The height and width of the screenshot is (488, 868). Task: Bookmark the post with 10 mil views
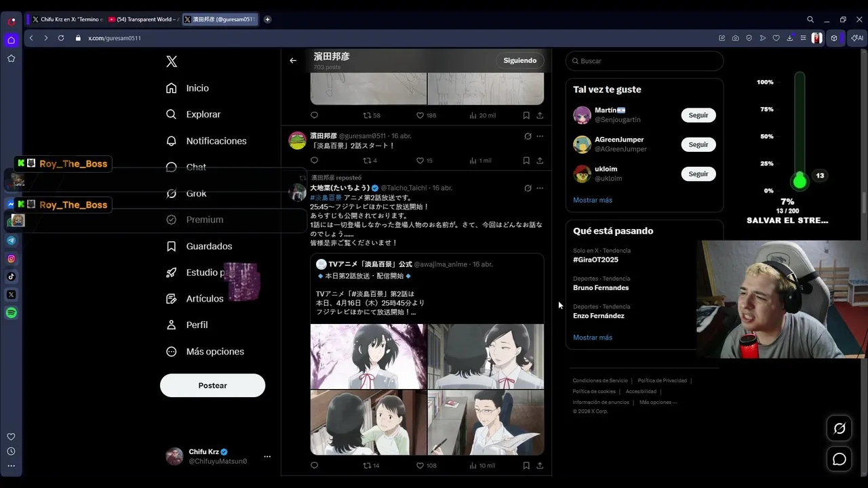(x=526, y=466)
